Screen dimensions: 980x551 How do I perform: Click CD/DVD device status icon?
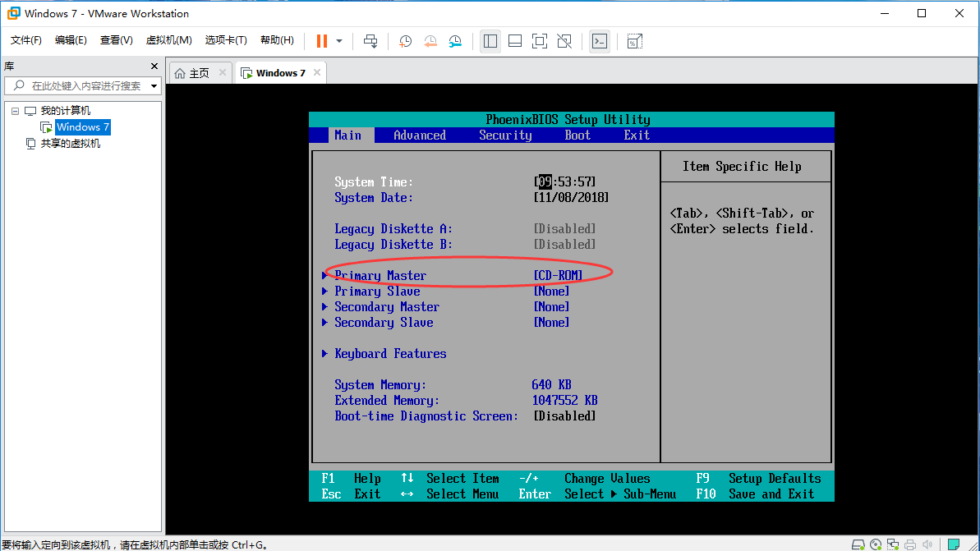point(876,544)
